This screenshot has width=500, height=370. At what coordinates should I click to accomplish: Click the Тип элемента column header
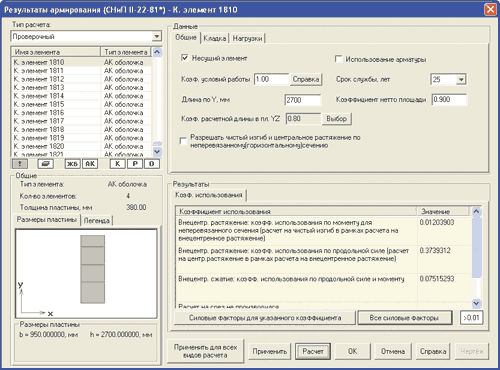tap(126, 52)
